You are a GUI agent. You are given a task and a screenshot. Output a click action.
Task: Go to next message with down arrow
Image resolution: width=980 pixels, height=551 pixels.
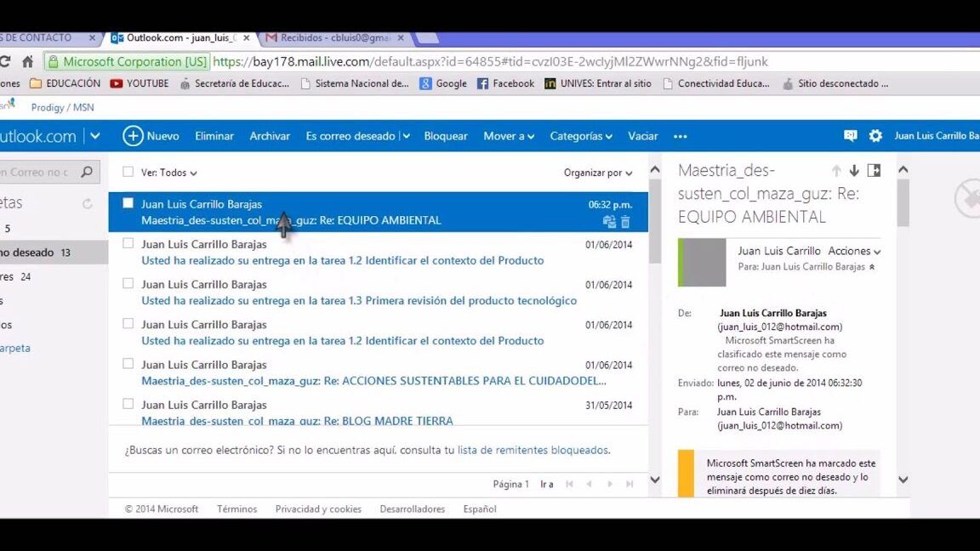coord(854,171)
